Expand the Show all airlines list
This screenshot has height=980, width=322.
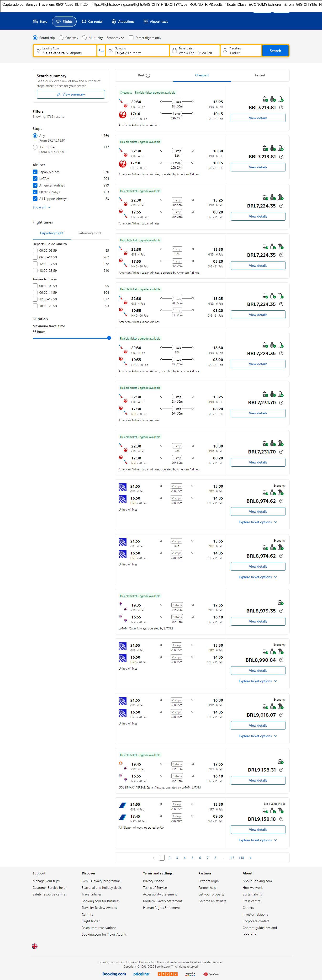[x=42, y=207]
